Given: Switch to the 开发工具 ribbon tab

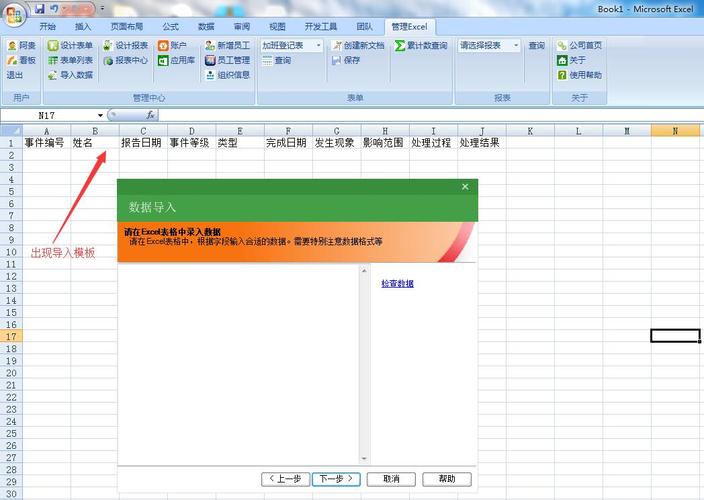Looking at the screenshot, I should coord(321,27).
